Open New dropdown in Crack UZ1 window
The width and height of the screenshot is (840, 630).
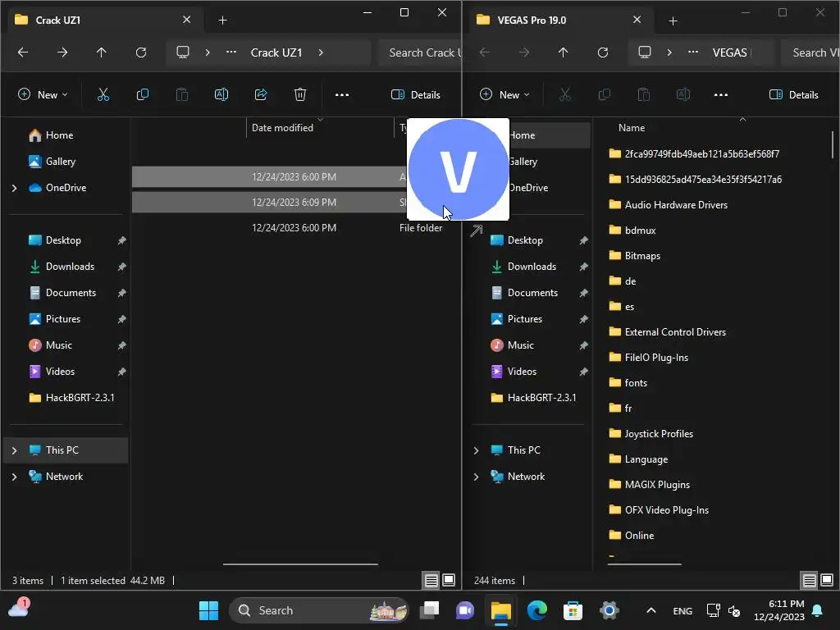click(43, 95)
